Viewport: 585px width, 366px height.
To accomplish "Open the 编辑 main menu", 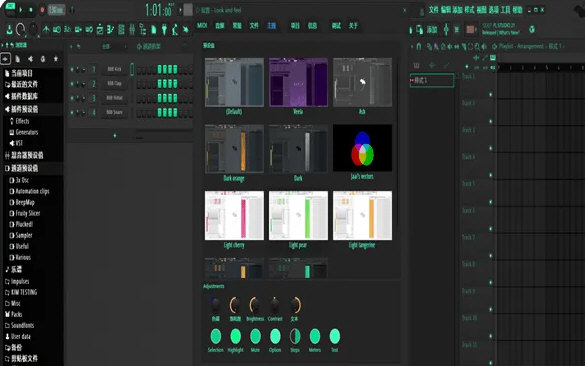I will coord(446,10).
